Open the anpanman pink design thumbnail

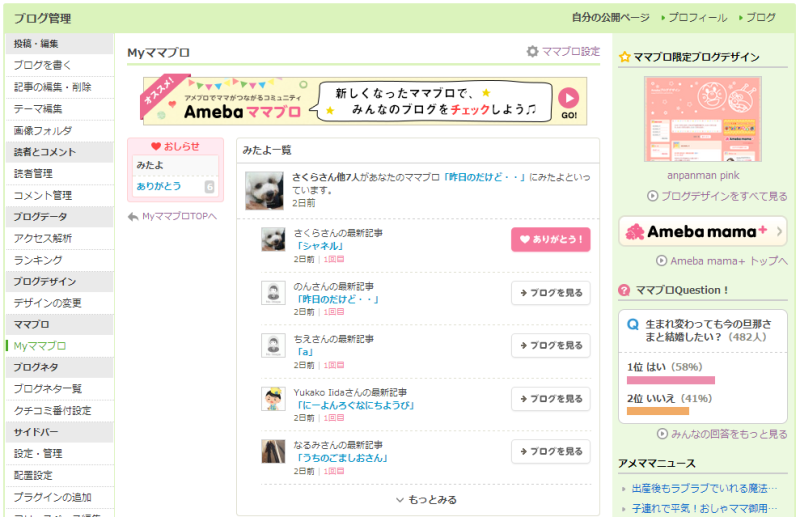[703, 119]
